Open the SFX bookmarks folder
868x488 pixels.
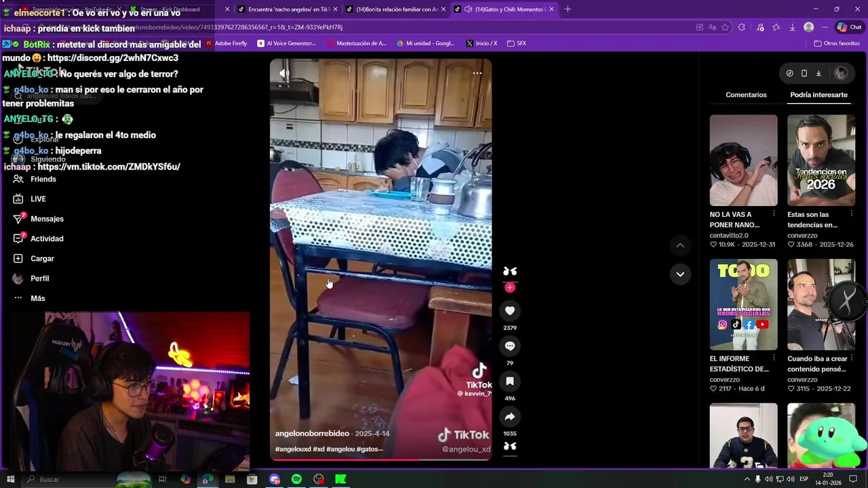pos(517,43)
